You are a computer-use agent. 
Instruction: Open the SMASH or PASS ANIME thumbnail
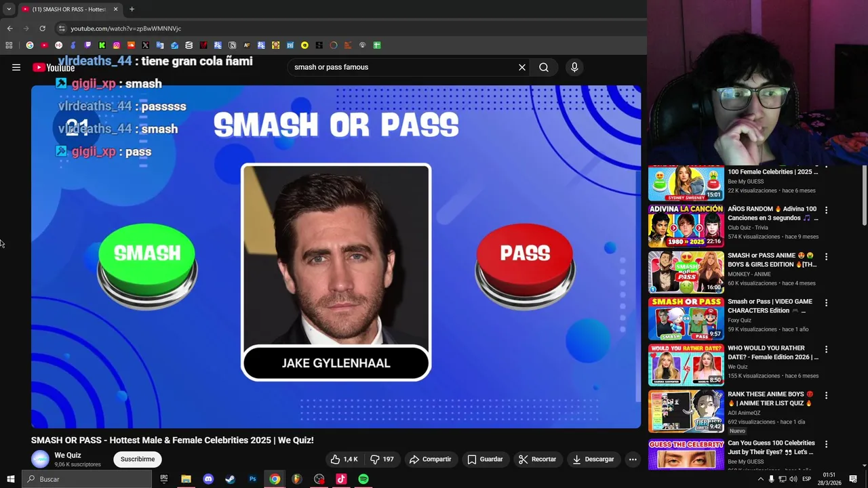[x=686, y=272]
